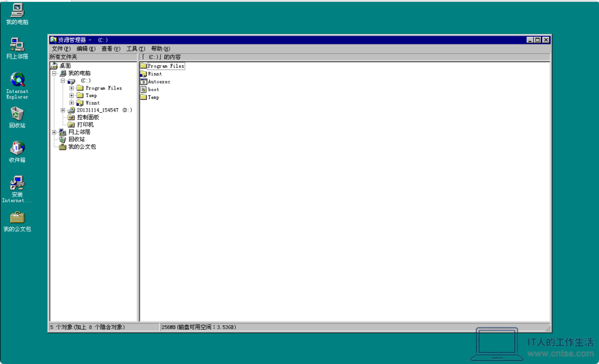Click (C:) drive icon in tree
Viewport: 599px width, 364px height.
pyautogui.click(x=71, y=81)
